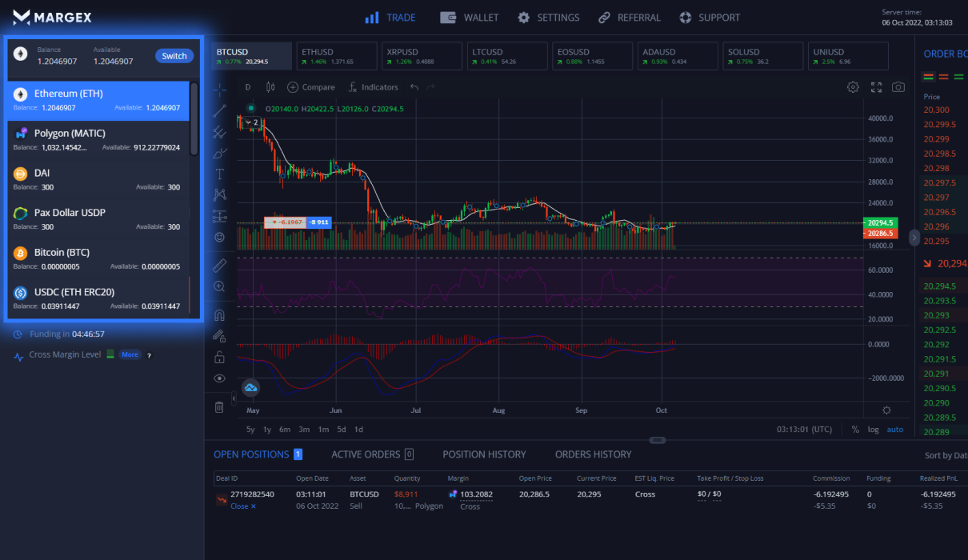
Task: Change the D timeframe interval
Action: [x=248, y=87]
